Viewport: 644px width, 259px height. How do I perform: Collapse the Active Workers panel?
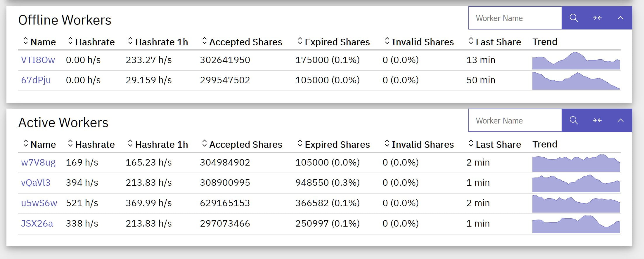[620, 121]
